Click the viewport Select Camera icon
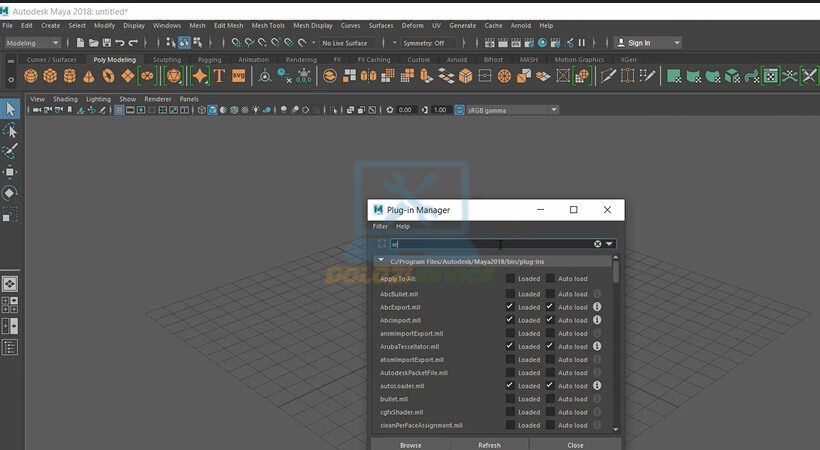 pyautogui.click(x=37, y=110)
